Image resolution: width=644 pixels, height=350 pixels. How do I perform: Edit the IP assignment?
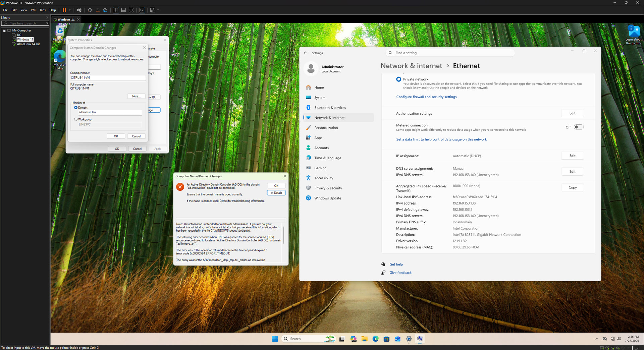tap(572, 156)
